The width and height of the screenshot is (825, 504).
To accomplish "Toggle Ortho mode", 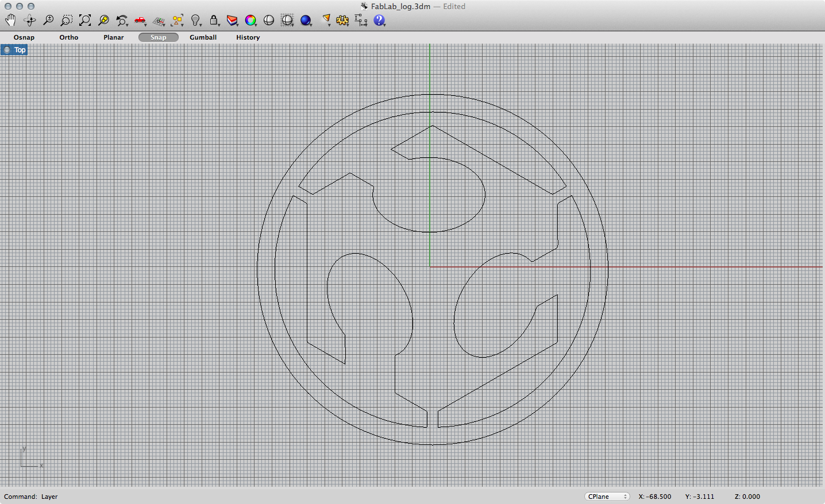I will click(x=69, y=37).
